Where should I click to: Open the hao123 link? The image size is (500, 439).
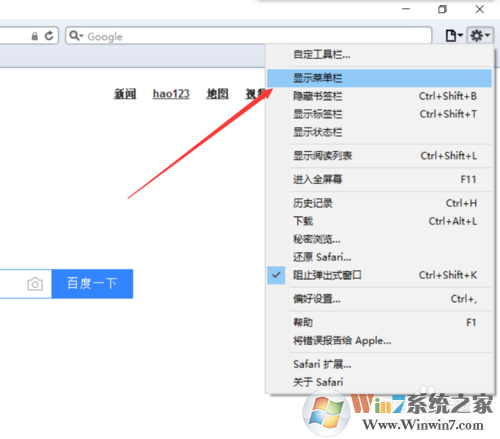[171, 94]
